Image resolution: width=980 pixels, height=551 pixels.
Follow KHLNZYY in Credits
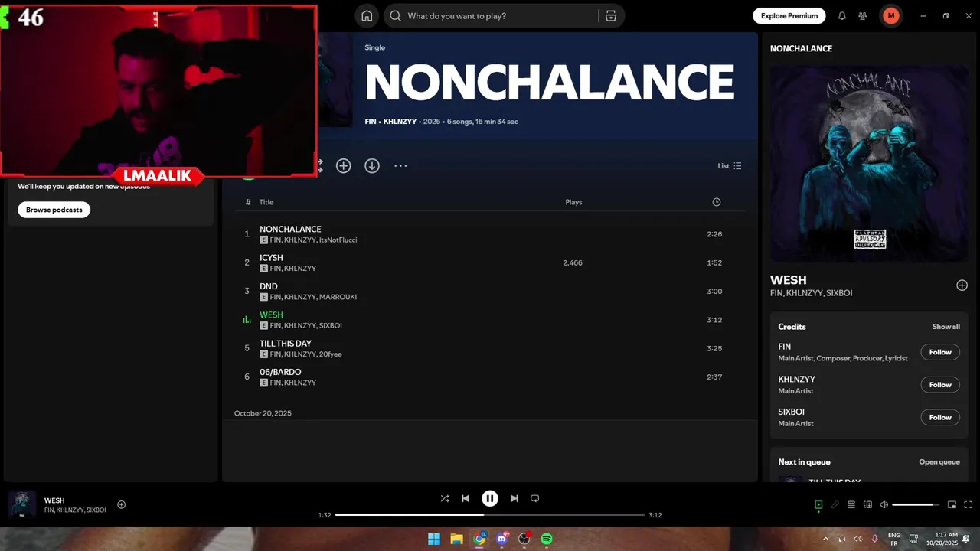pyautogui.click(x=940, y=385)
